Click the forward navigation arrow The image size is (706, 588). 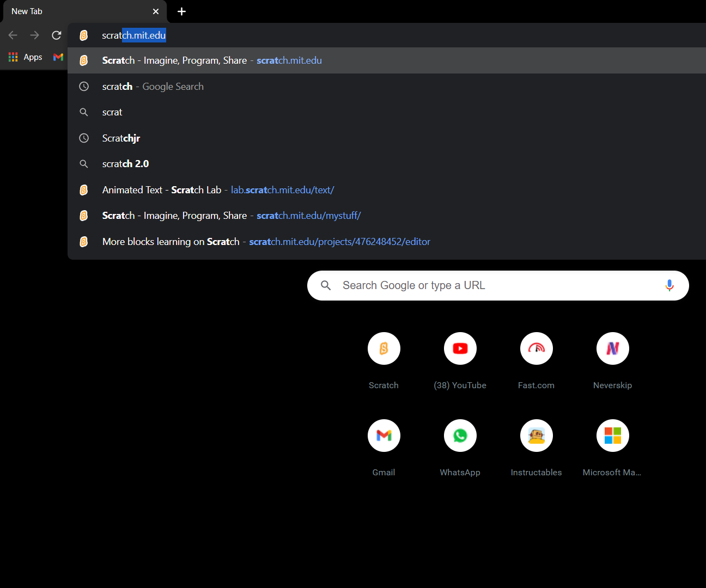[35, 35]
